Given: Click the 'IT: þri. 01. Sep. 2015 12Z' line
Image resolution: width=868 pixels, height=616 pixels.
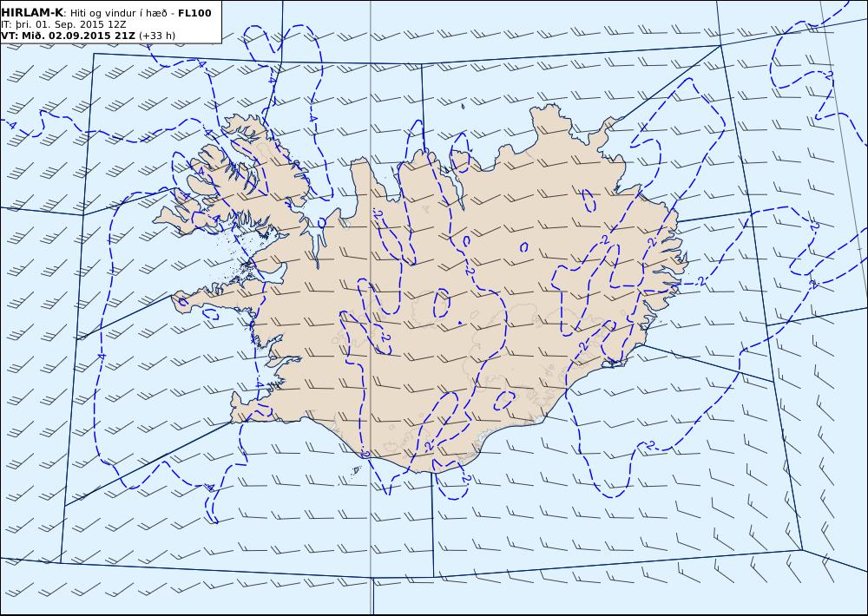Looking at the screenshot, I should tap(63, 24).
